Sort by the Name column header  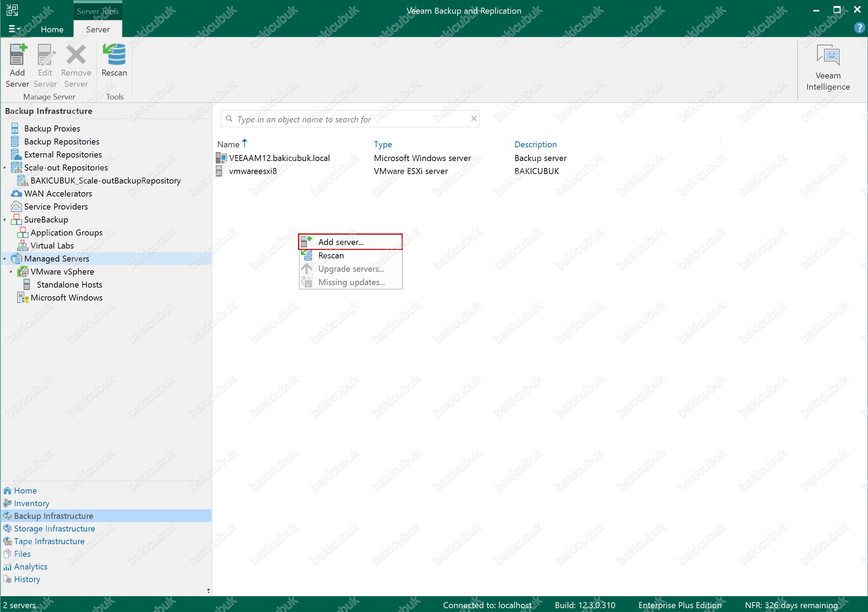click(x=228, y=144)
